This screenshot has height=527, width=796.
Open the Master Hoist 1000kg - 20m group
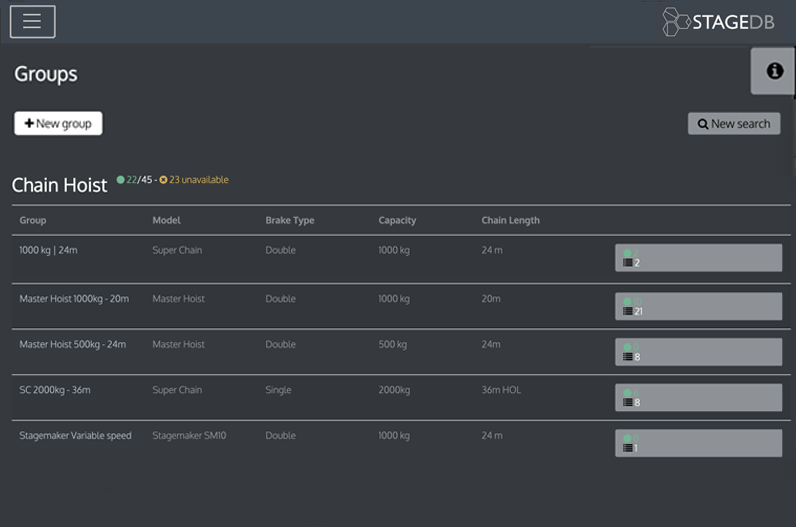(x=74, y=299)
